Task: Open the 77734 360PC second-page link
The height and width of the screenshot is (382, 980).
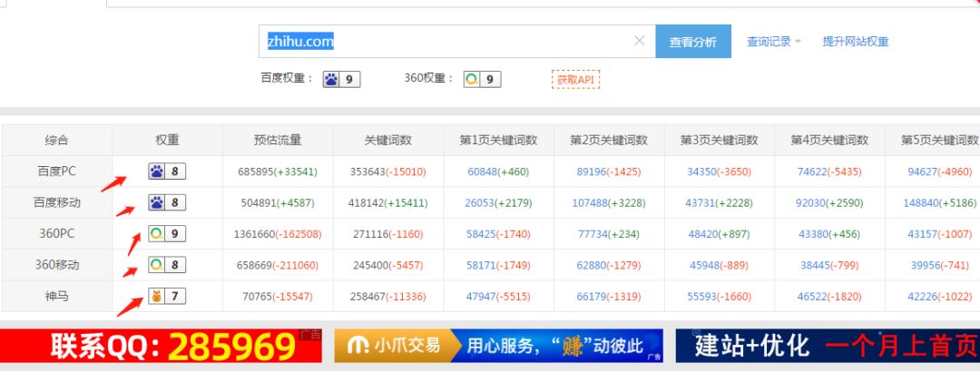Action: 593,234
